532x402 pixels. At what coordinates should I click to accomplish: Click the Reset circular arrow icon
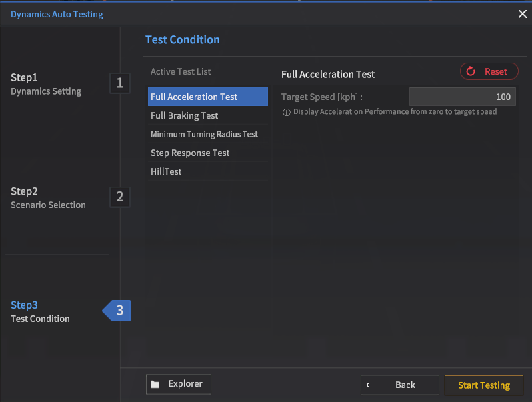tap(471, 71)
